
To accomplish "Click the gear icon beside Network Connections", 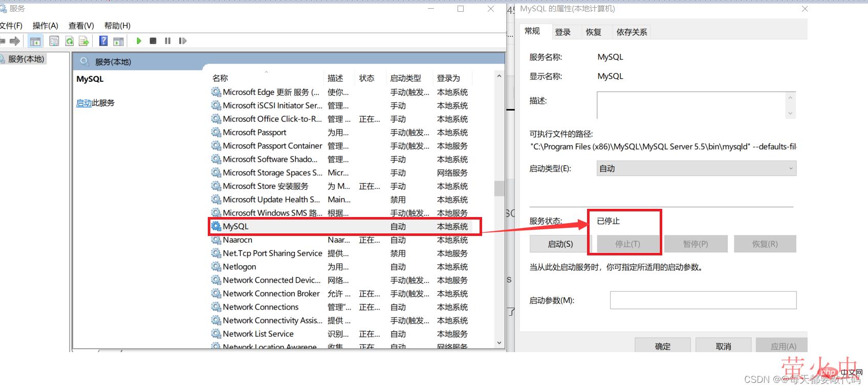I will click(x=216, y=307).
